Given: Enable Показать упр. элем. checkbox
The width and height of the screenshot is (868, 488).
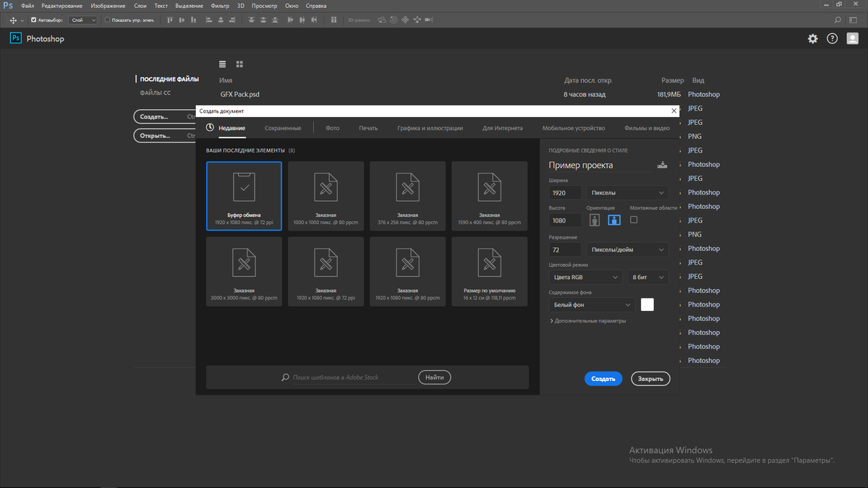Looking at the screenshot, I should tap(107, 20).
